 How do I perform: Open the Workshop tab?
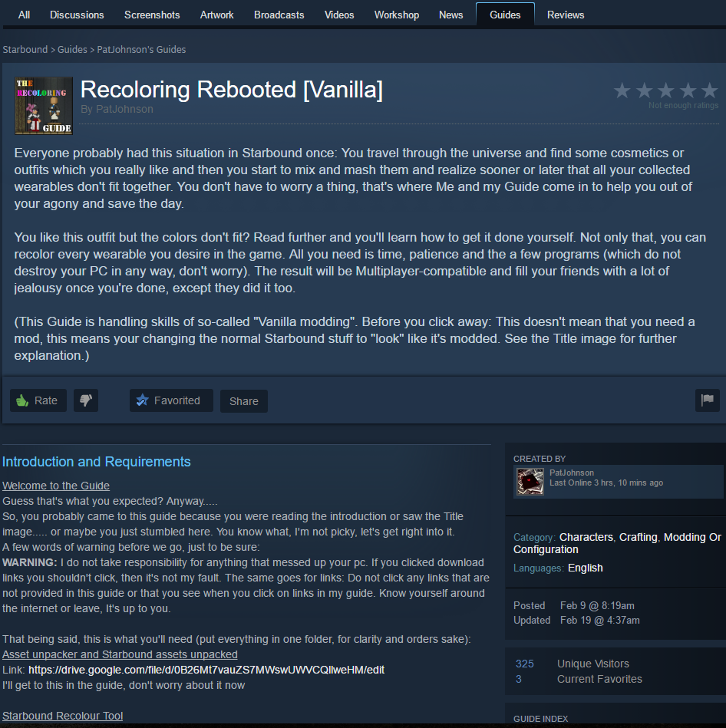pyautogui.click(x=397, y=15)
